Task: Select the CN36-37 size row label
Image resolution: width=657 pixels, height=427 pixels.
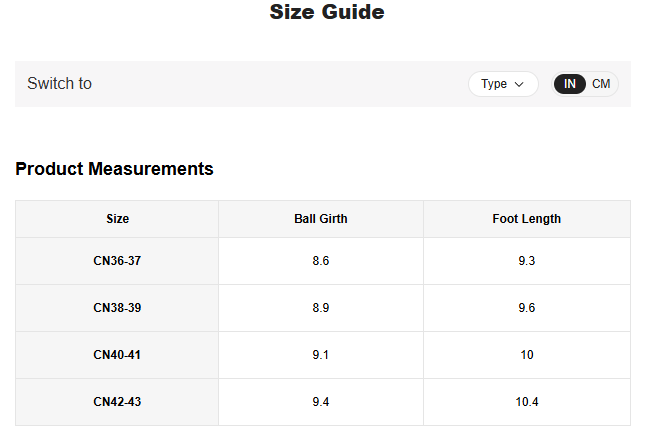Action: click(117, 261)
